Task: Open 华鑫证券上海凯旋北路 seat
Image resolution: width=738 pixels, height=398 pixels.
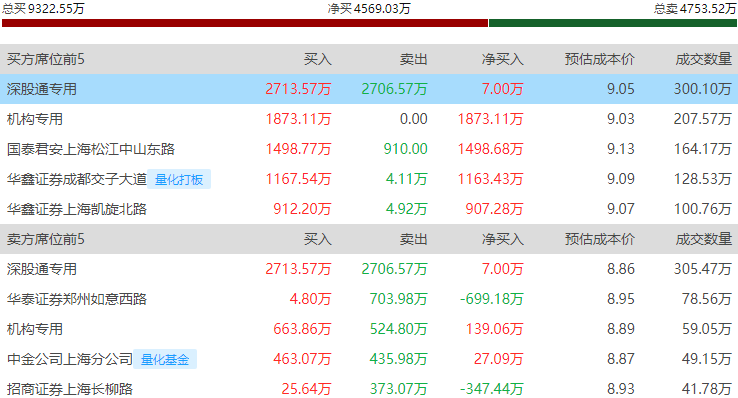Action: [77, 209]
